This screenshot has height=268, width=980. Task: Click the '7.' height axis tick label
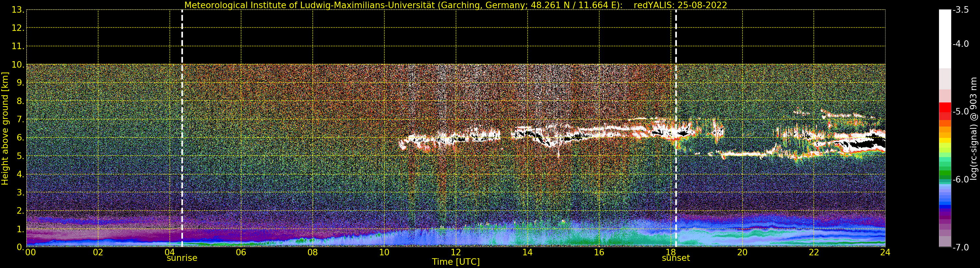20,120
